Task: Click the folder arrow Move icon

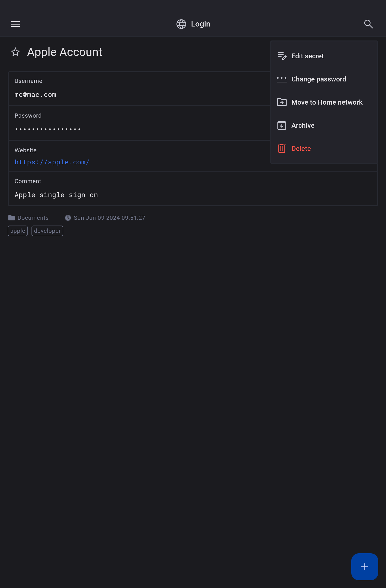Action: pos(282,102)
